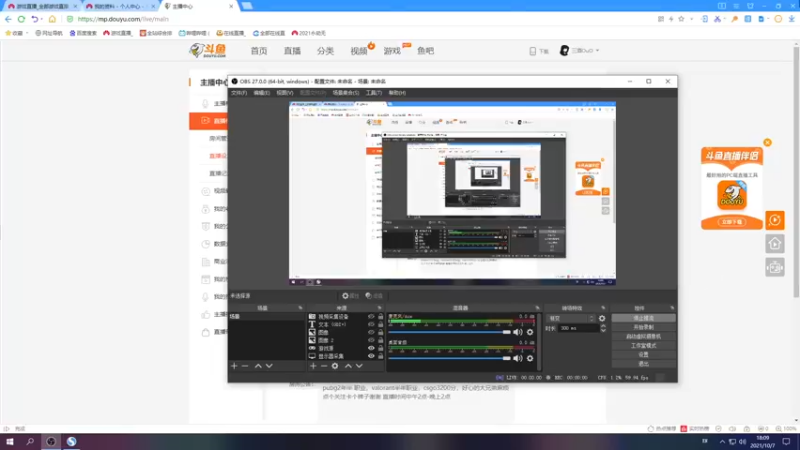Toggle visibility of video capture device source

371,317
